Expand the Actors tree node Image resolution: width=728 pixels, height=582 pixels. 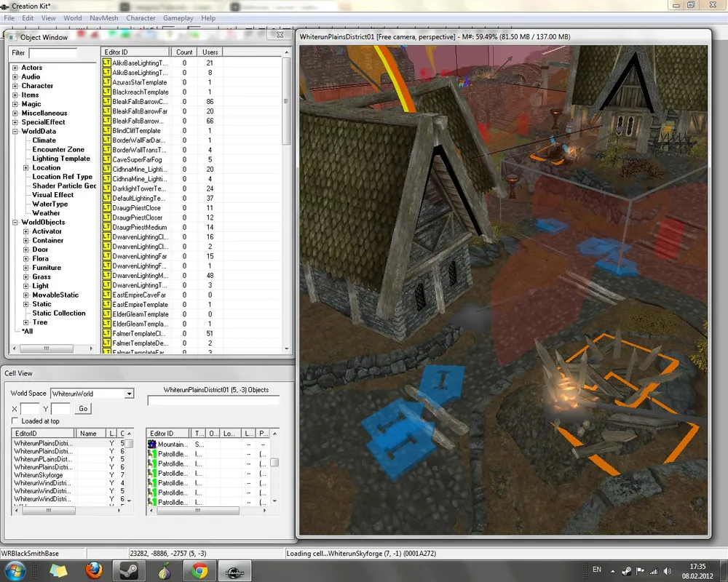point(15,68)
